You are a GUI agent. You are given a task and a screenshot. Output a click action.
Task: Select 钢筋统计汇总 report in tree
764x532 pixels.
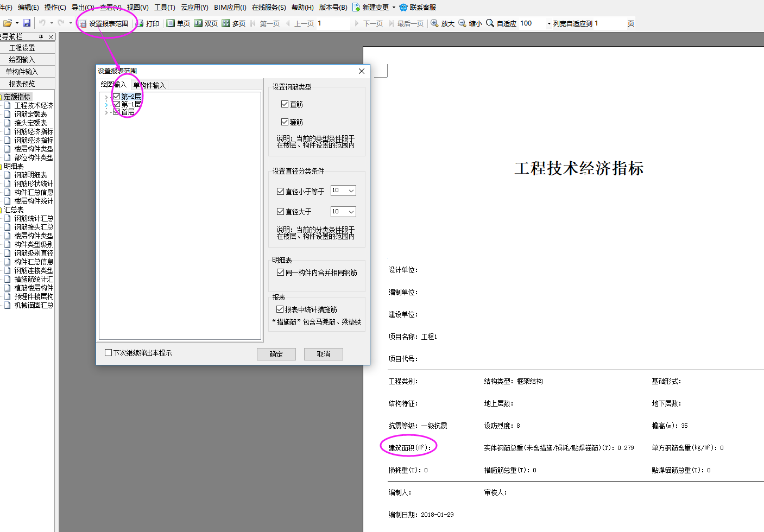coord(34,218)
